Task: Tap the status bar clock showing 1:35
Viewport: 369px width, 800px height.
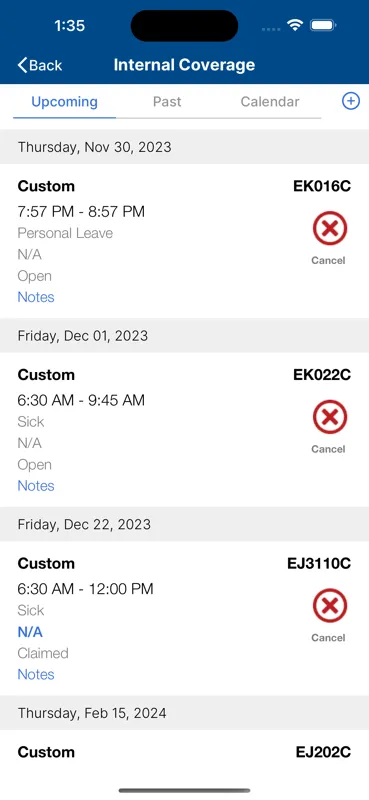Action: (69, 25)
